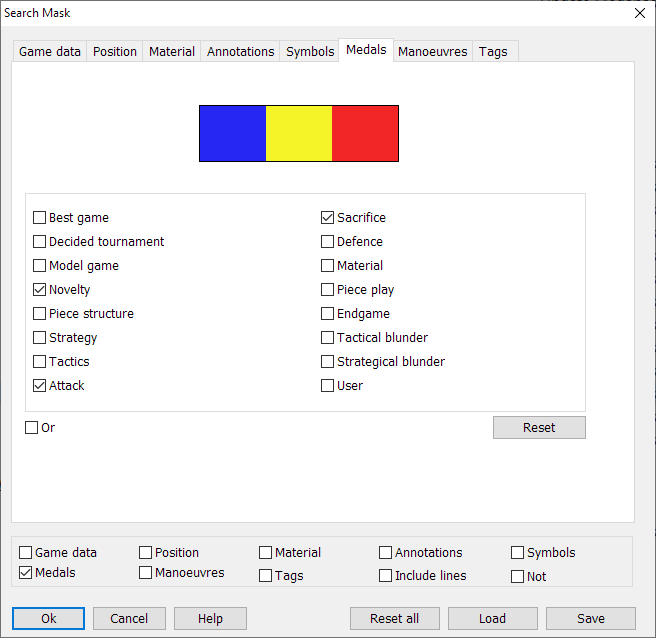Check the Strategical blunder medal

tap(327, 361)
